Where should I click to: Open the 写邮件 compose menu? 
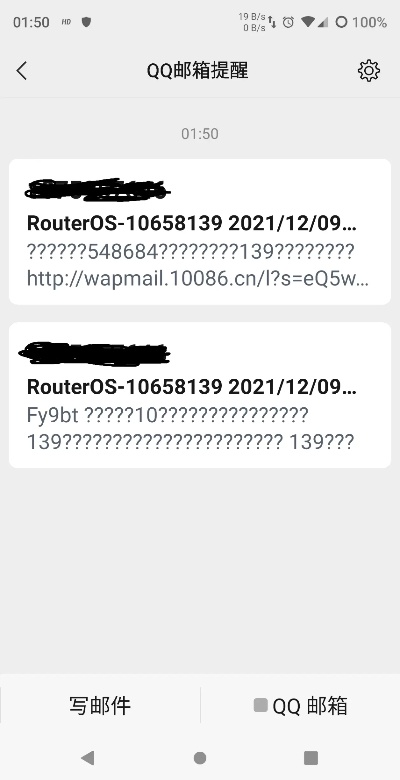100,705
